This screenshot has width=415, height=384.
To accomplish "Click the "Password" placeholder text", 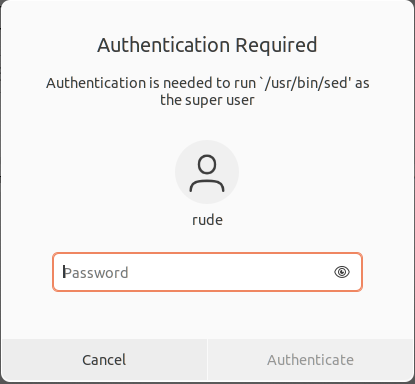I will click(96, 273).
